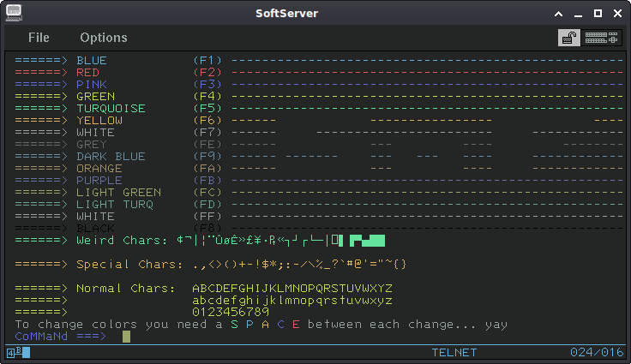Click the (F5) key label
Viewport: 631px width, 364px height.
(207, 109)
